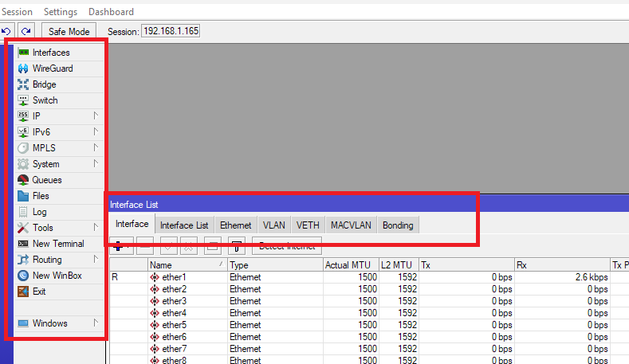Open the Switch section icon
The width and height of the screenshot is (629, 364).
click(23, 100)
